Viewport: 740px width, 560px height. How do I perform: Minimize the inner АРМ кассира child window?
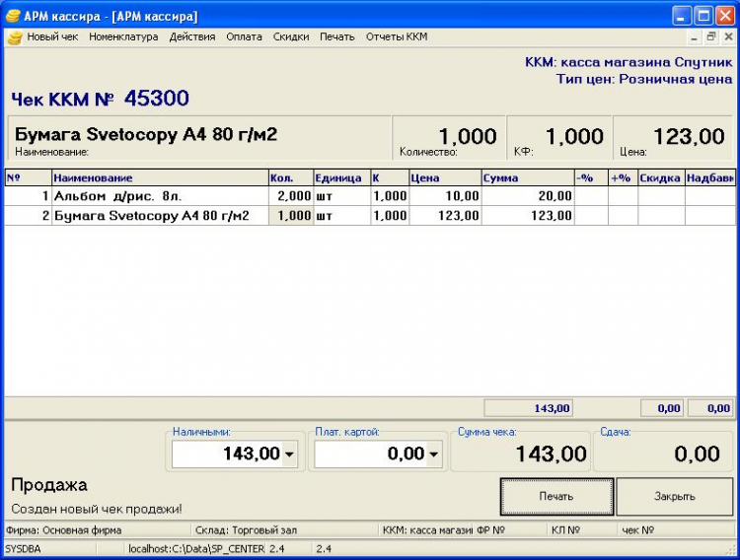[694, 36]
